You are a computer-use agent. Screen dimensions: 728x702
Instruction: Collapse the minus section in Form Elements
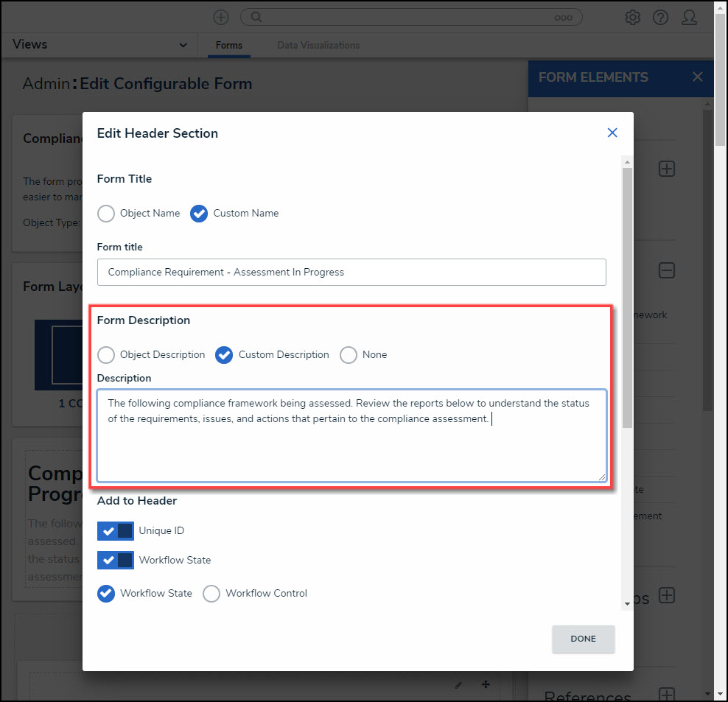(667, 270)
